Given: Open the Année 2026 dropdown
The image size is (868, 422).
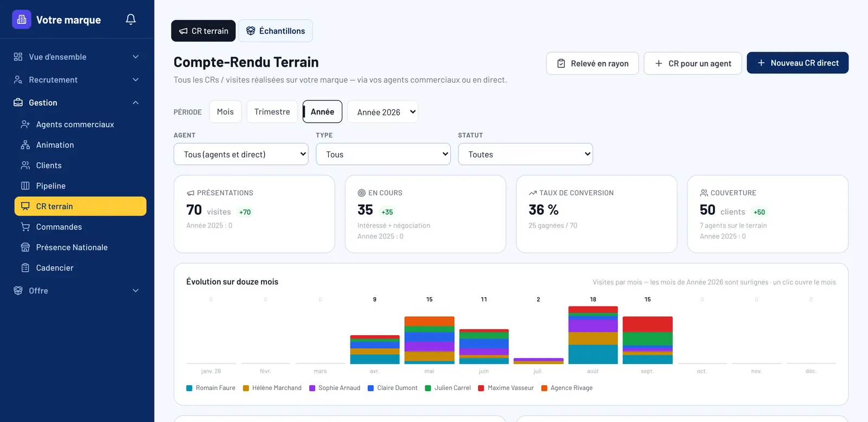Looking at the screenshot, I should click(x=382, y=112).
